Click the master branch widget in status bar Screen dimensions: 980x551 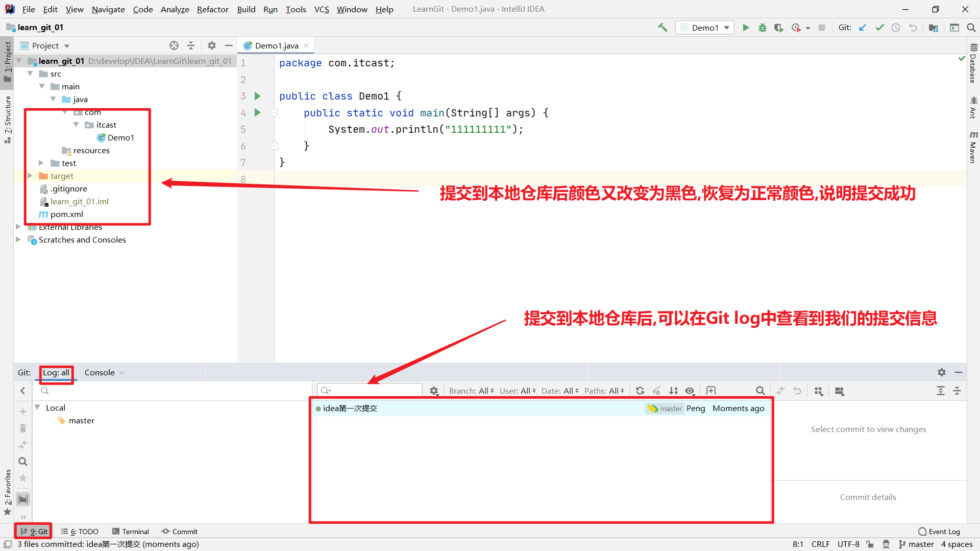[x=917, y=544]
